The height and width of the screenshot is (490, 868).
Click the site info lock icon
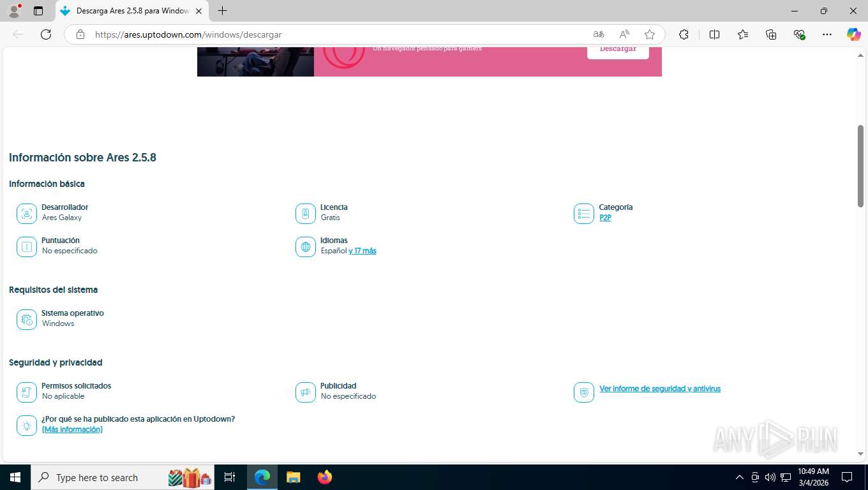(80, 34)
